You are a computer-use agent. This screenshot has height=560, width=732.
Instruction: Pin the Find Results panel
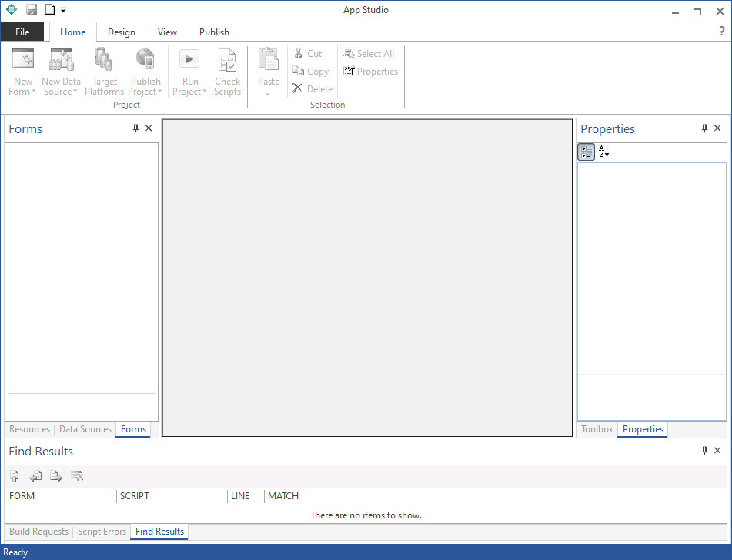pyautogui.click(x=704, y=450)
